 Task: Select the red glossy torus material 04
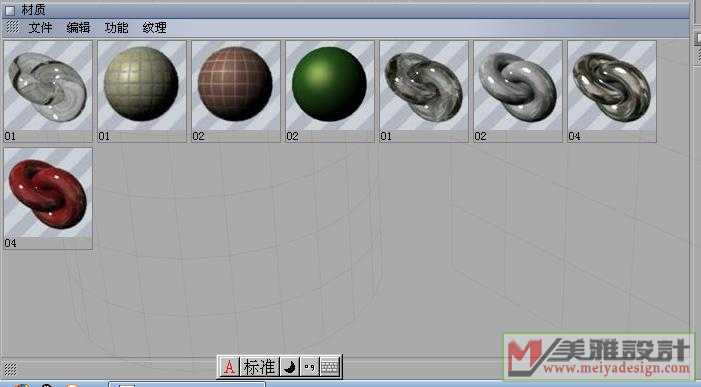pyautogui.click(x=48, y=198)
